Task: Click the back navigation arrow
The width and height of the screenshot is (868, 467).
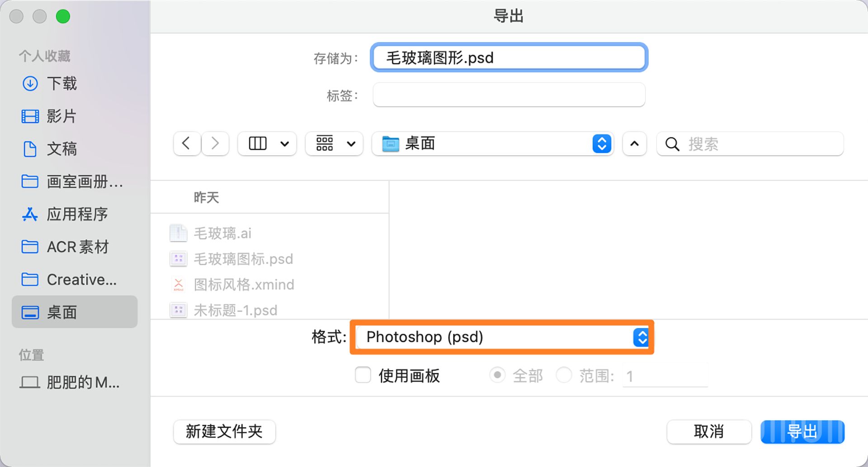Action: pyautogui.click(x=187, y=143)
